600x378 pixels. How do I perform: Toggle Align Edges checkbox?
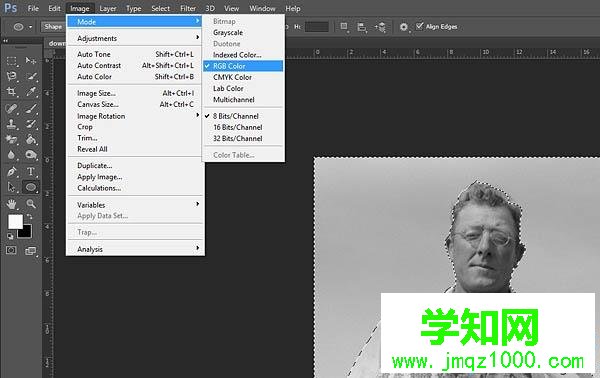point(419,26)
